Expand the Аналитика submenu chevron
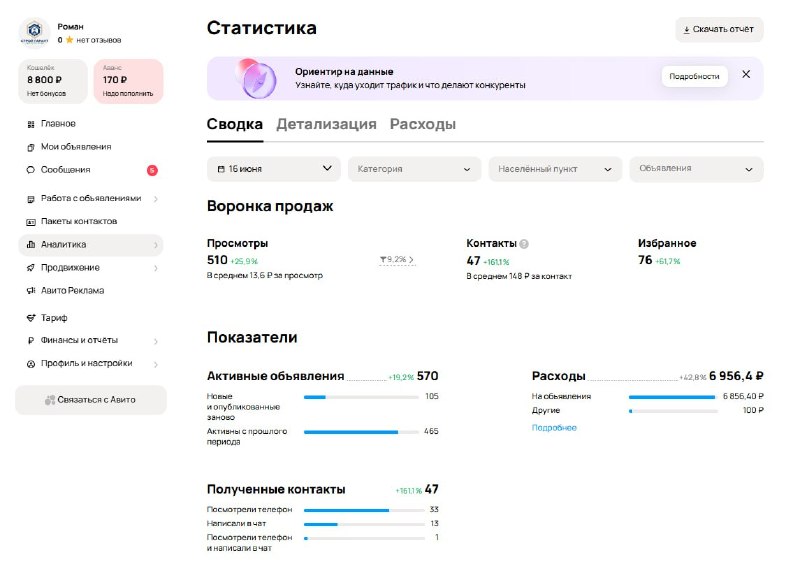 [156, 245]
